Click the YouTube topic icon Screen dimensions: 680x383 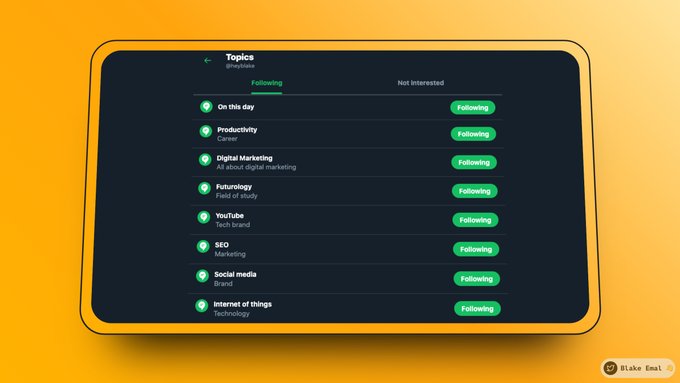203,217
